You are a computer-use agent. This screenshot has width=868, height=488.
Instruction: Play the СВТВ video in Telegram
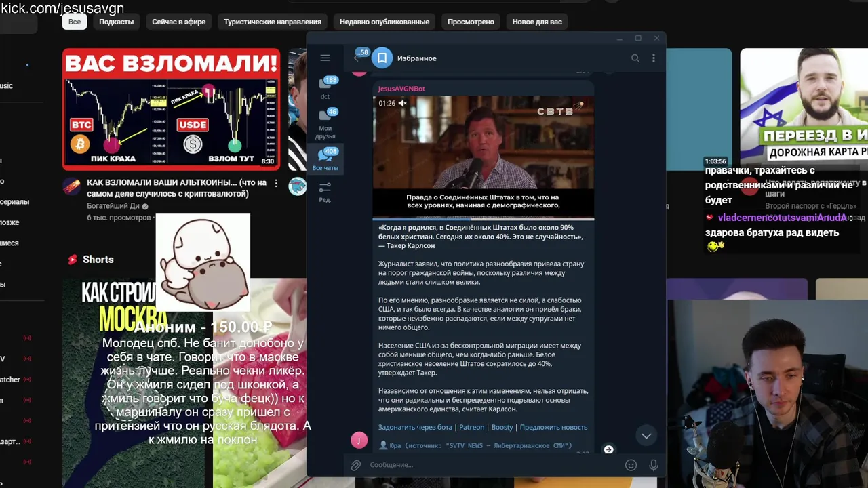tap(484, 157)
